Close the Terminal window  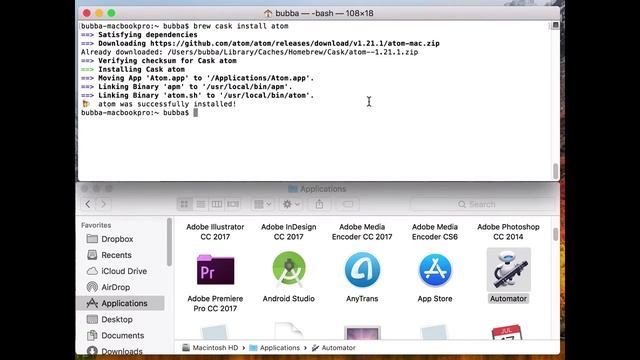click(x=87, y=13)
